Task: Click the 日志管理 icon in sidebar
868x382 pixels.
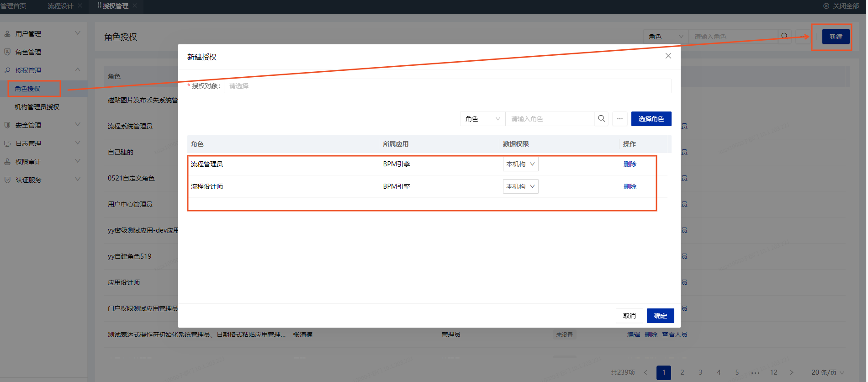Action: [x=7, y=143]
